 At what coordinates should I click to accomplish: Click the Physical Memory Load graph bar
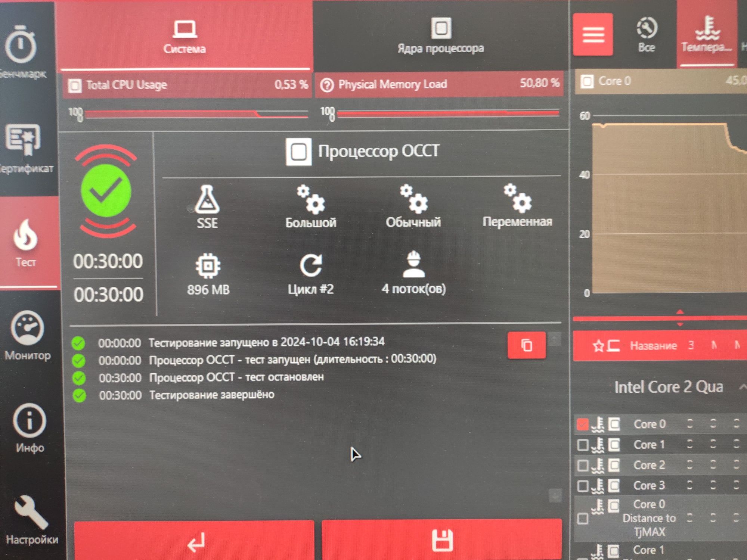point(448,113)
